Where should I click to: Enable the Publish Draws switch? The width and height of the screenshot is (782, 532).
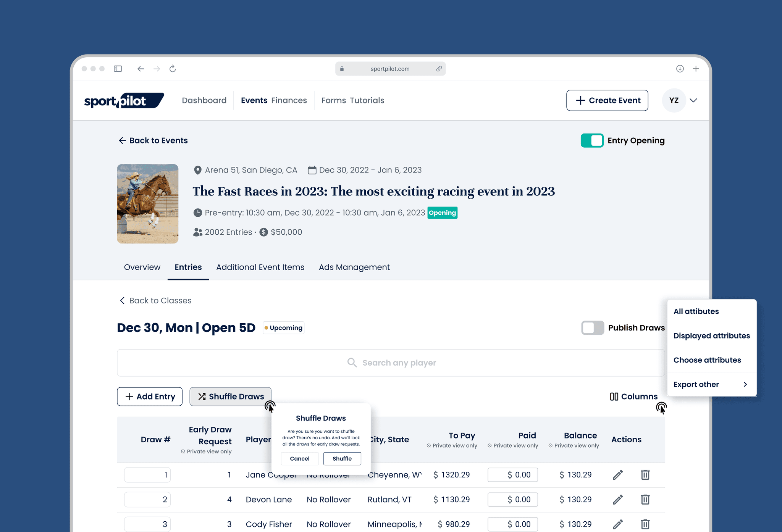592,328
